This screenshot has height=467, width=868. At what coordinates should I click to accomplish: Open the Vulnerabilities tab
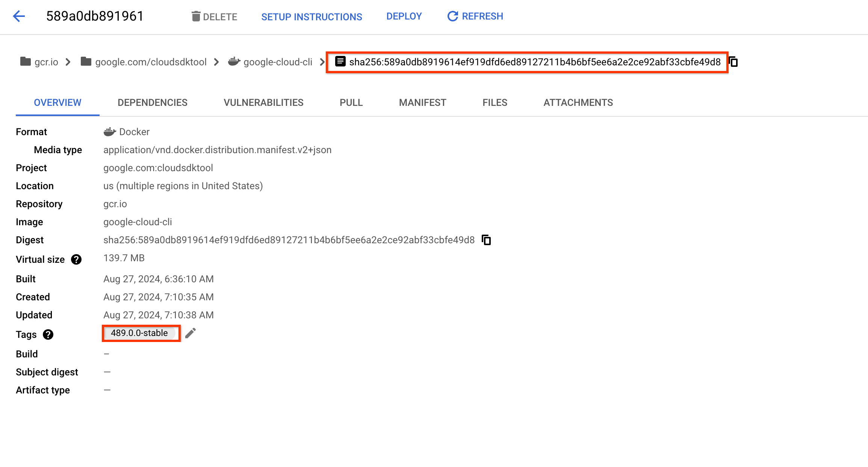pos(263,102)
